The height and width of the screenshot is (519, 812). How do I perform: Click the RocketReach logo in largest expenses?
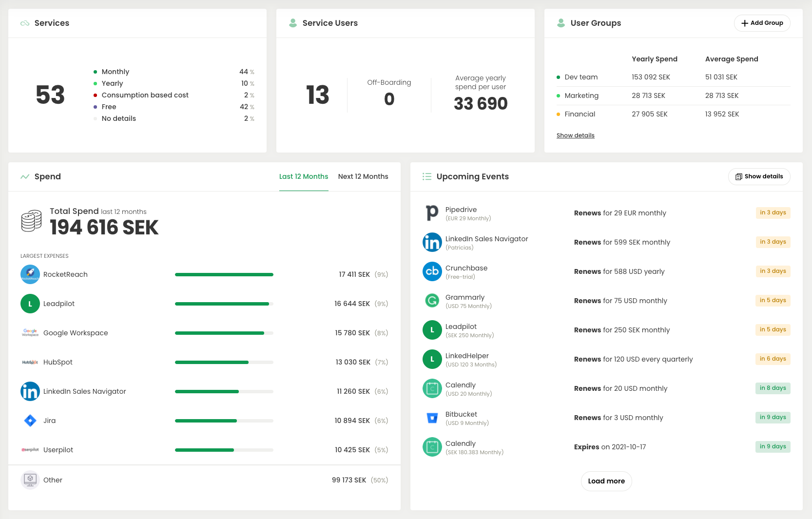pyautogui.click(x=30, y=274)
